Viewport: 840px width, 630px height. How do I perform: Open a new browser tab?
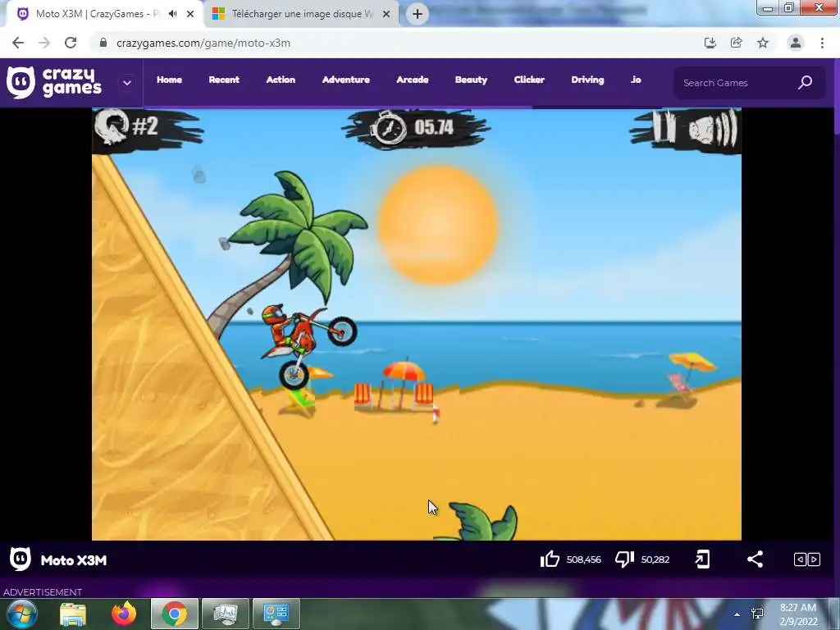[x=418, y=14]
